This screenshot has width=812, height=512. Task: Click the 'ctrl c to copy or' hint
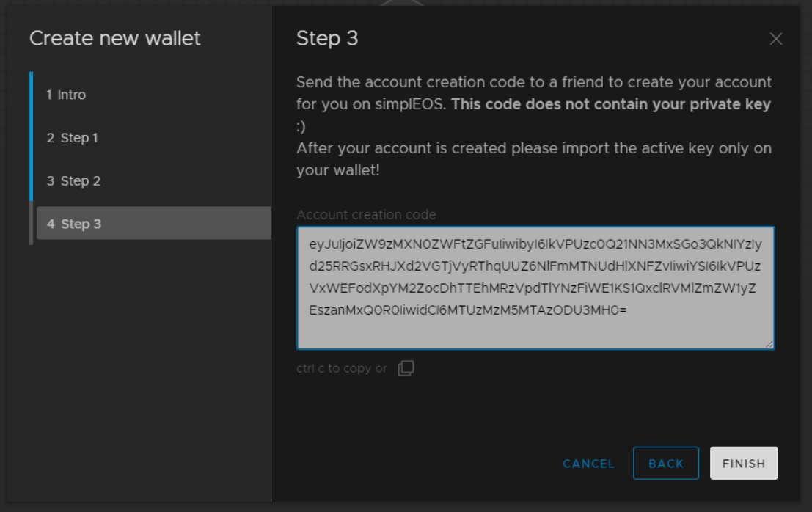pyautogui.click(x=342, y=368)
